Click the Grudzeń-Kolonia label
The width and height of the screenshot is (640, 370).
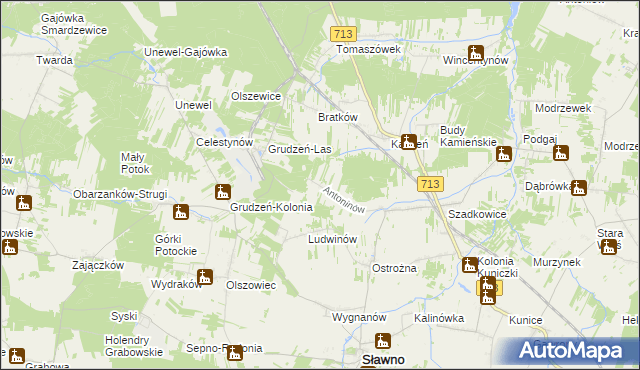pos(271,207)
